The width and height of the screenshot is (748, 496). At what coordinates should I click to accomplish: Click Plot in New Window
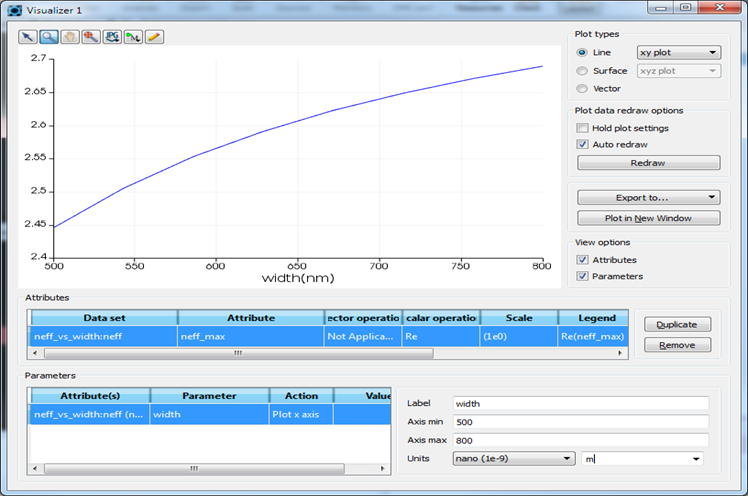(649, 218)
